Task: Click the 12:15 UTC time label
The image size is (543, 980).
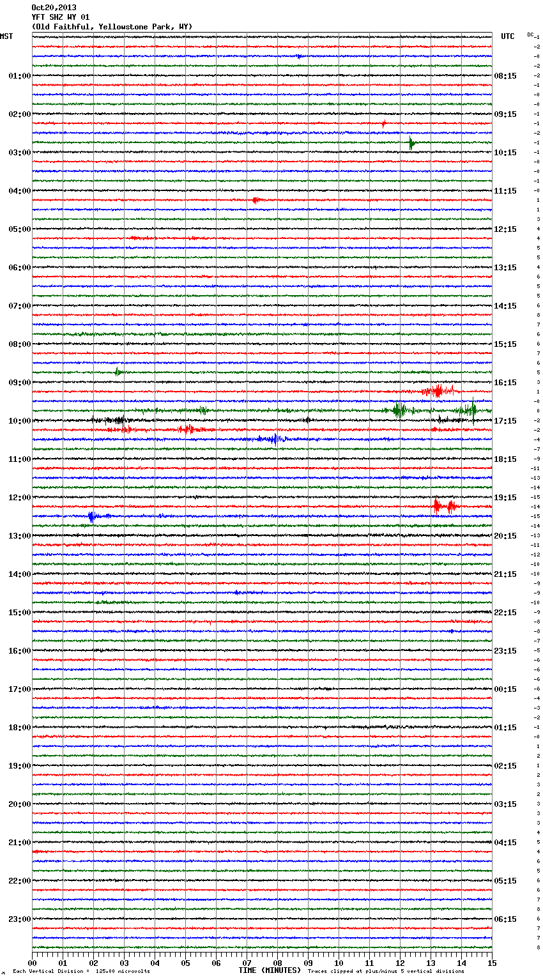Action: pos(505,229)
